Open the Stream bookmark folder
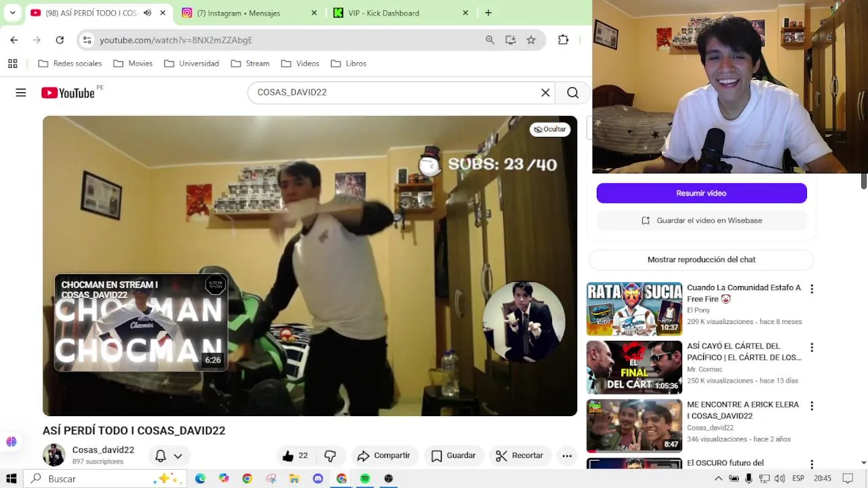 tap(250, 64)
